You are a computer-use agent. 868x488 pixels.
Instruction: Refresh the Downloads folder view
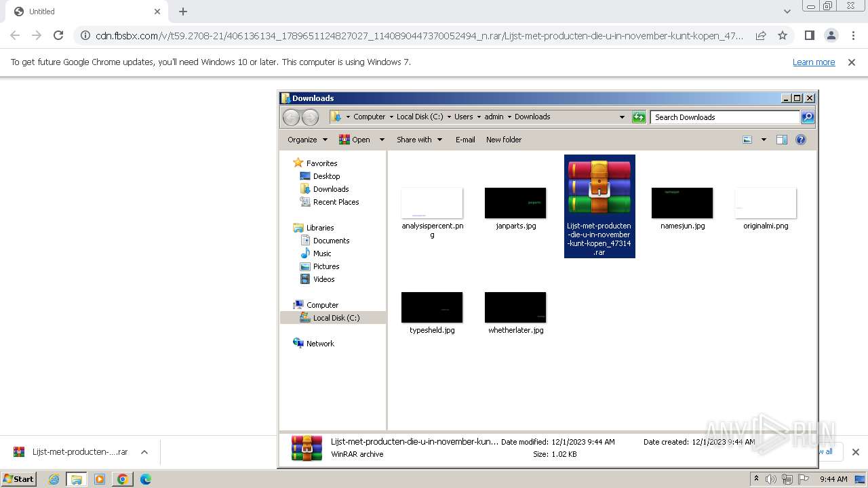point(639,117)
